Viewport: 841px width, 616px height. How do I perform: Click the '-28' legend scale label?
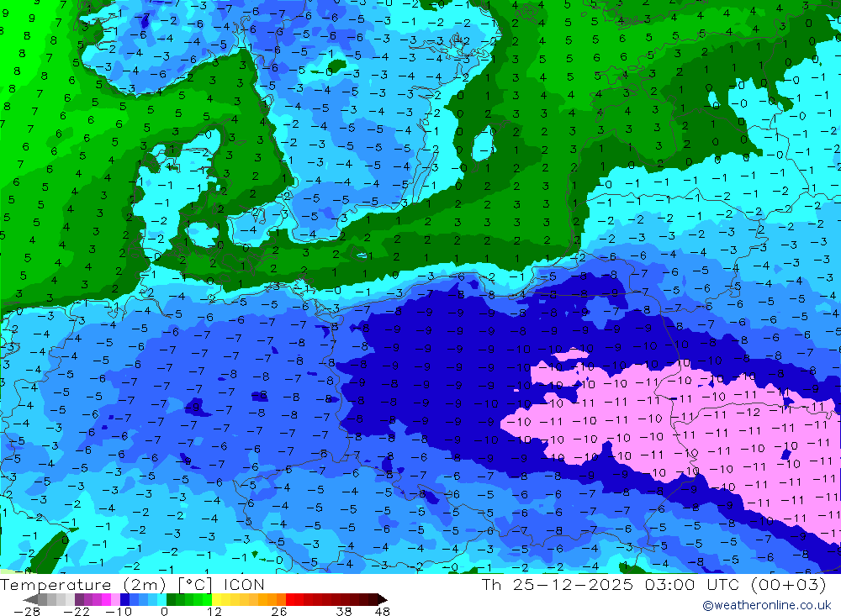pyautogui.click(x=27, y=612)
